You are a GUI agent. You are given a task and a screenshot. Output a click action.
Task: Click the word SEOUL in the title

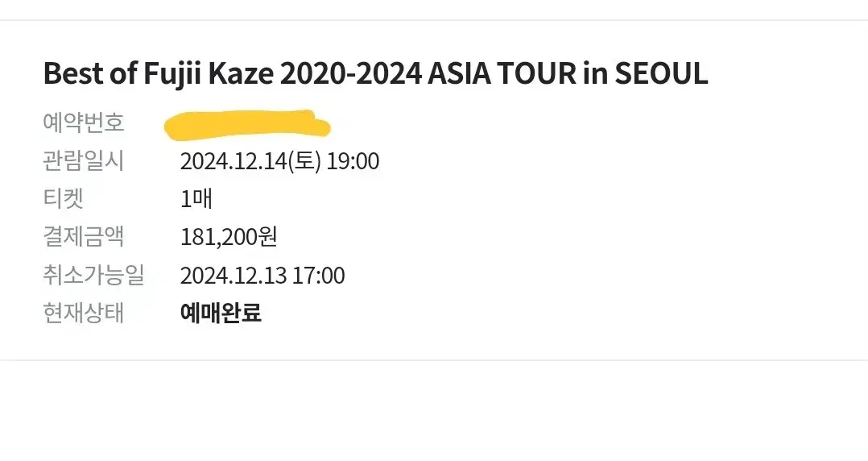662,73
